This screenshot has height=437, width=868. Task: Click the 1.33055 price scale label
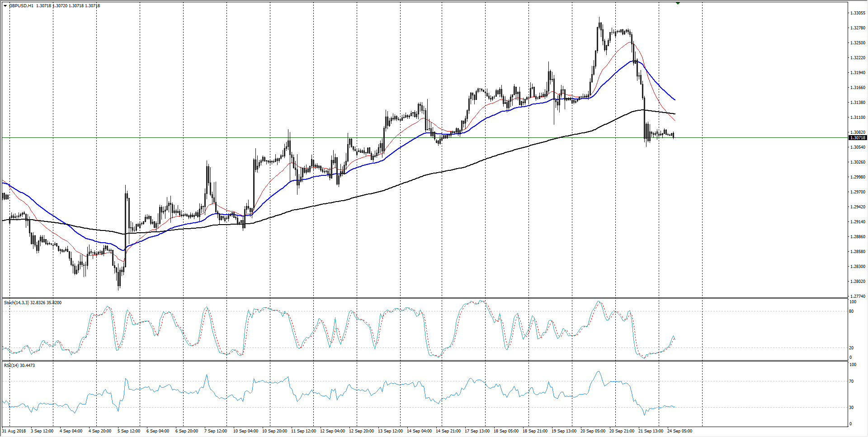tap(858, 13)
